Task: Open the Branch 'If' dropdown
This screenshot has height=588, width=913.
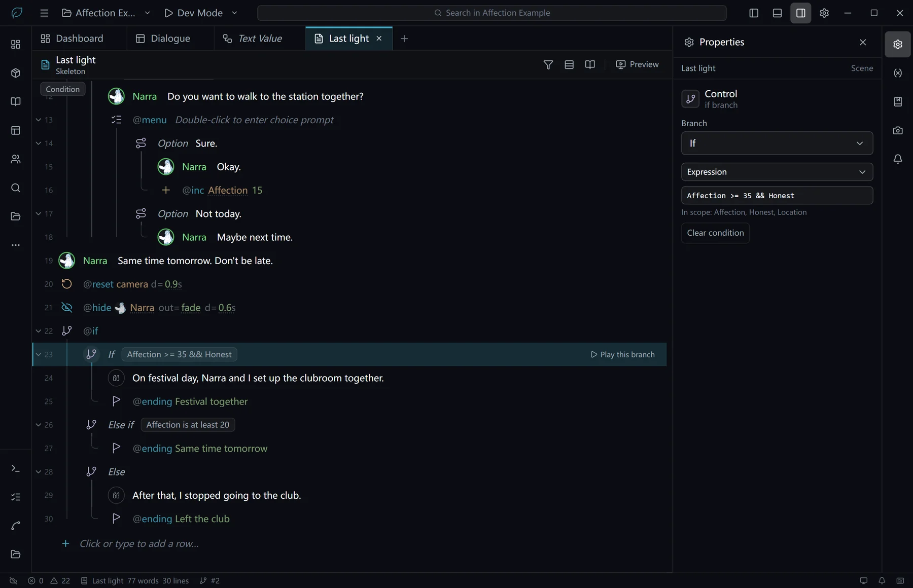Action: (777, 143)
